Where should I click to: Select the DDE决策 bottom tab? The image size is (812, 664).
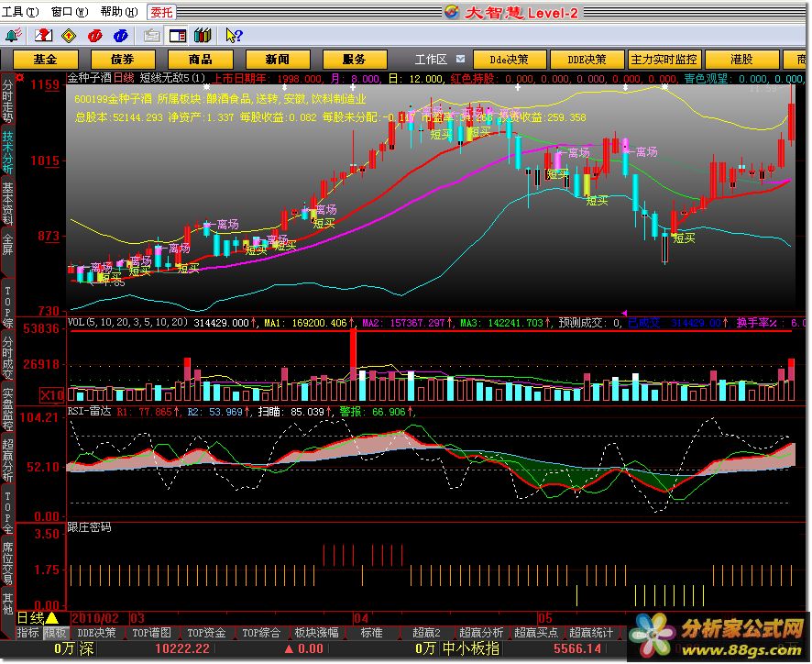[96, 633]
